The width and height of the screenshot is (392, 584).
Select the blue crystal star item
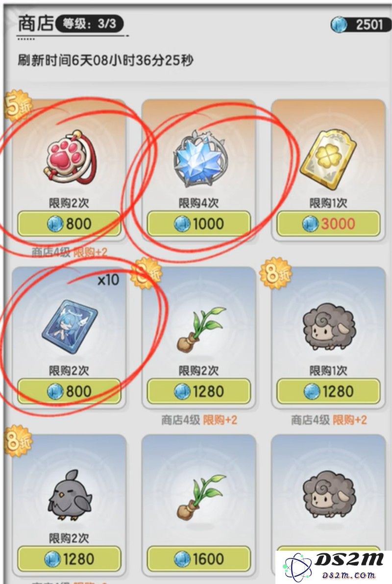199,158
